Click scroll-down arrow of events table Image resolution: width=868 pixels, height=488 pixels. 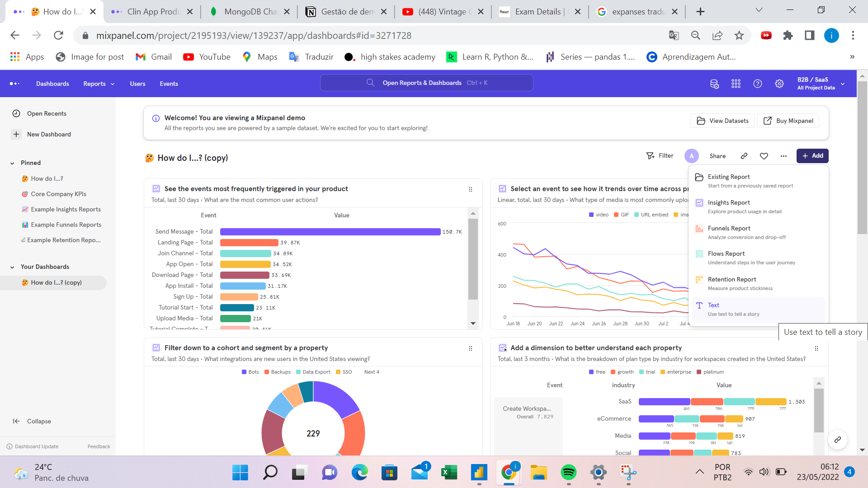point(473,324)
